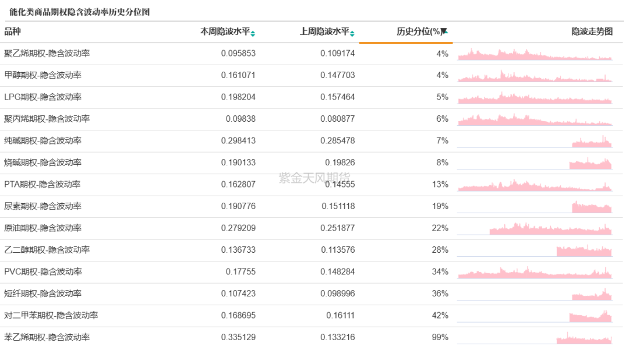
Task: Click 烧碱期权 last week value 0.19826
Action: tap(340, 162)
